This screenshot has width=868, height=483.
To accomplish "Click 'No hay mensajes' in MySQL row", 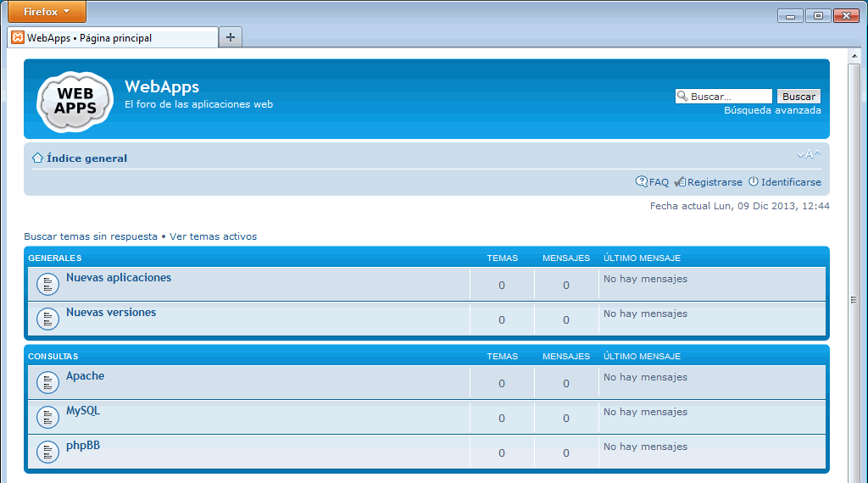I will 645,412.
